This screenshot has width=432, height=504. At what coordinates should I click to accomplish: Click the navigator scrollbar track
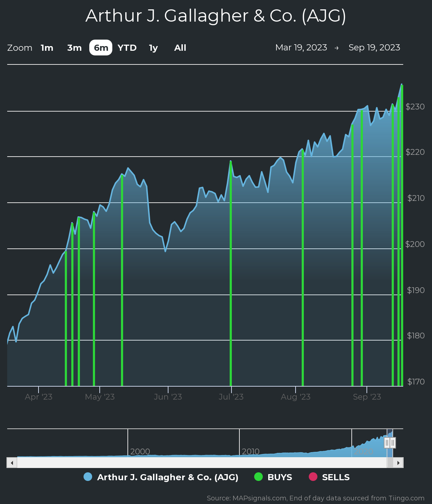click(202, 463)
